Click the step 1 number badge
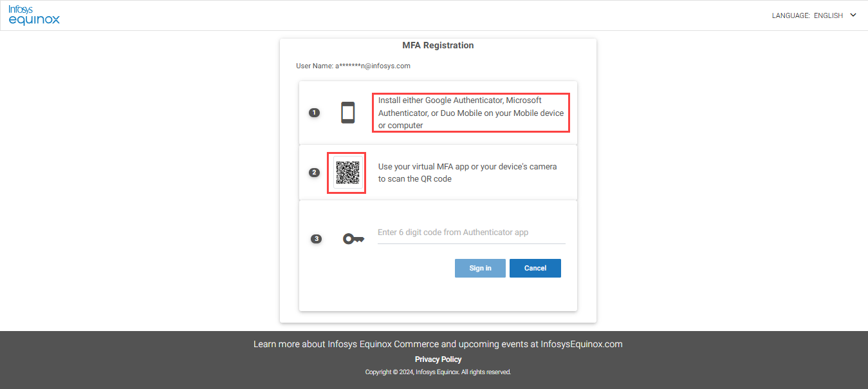 coord(314,113)
